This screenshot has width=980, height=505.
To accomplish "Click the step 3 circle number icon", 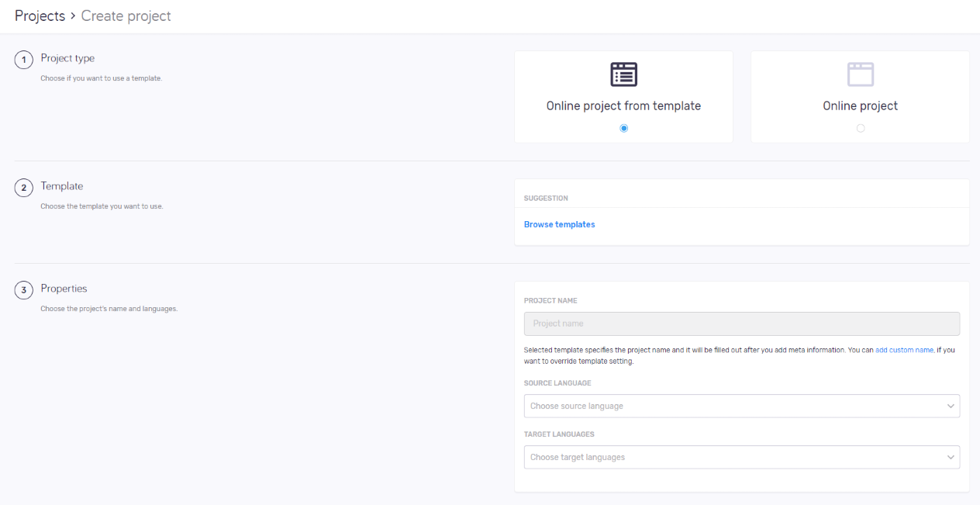I will coord(24,290).
